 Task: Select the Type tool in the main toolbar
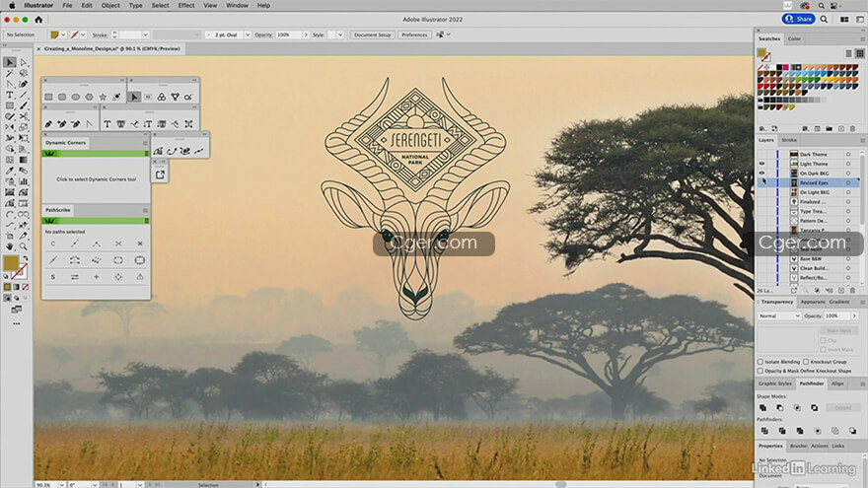(10, 96)
